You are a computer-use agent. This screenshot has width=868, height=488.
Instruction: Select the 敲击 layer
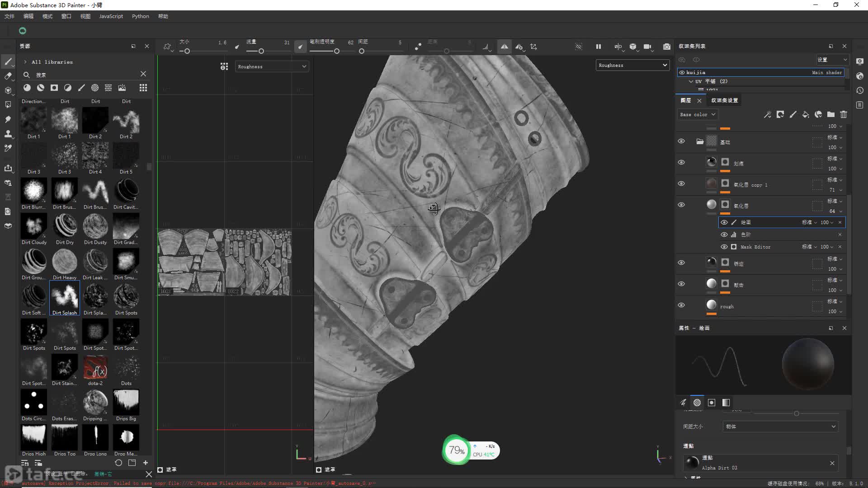(761, 285)
